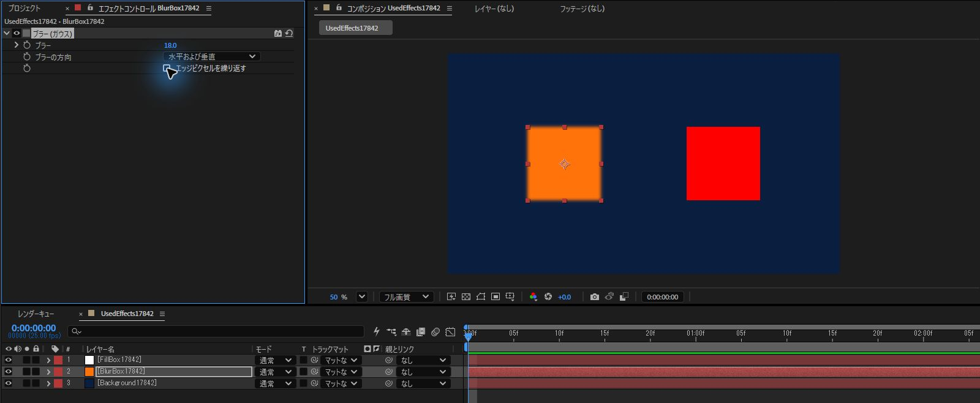Open Effect Controls panel menu
980x403 pixels.
pos(209,9)
